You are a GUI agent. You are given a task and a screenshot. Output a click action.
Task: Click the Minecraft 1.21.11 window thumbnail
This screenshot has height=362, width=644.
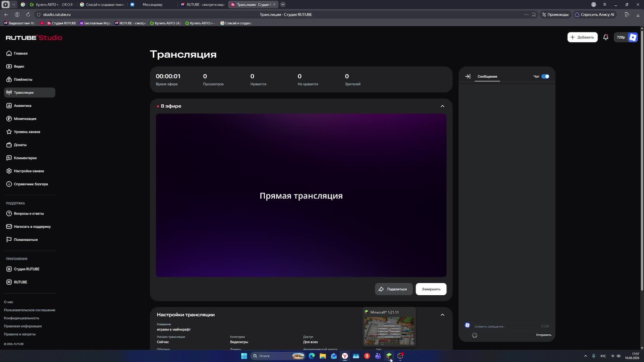click(389, 327)
